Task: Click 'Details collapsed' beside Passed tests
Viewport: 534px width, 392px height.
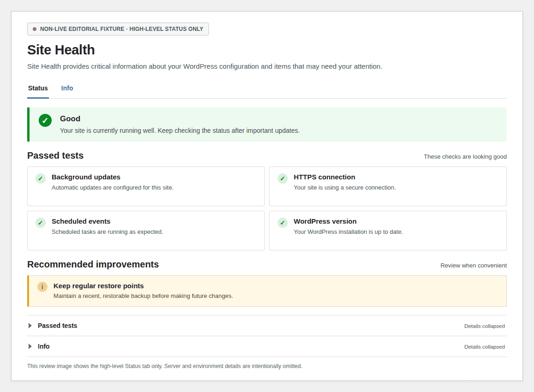Action: tap(484, 326)
